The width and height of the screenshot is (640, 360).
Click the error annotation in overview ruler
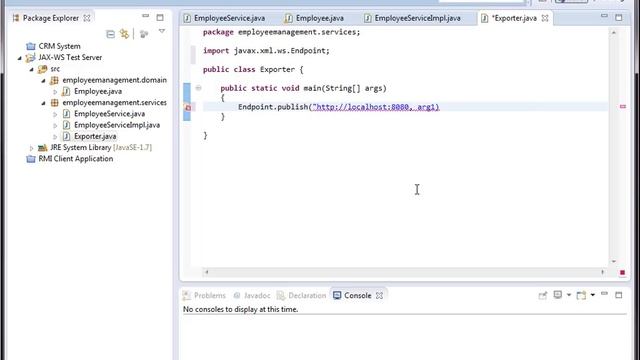623,107
